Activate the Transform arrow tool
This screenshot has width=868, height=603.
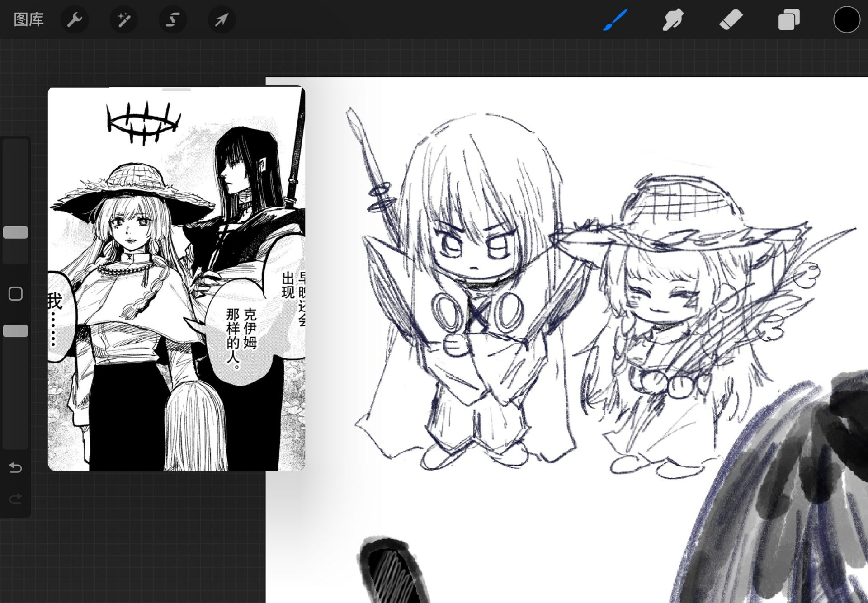(x=222, y=19)
